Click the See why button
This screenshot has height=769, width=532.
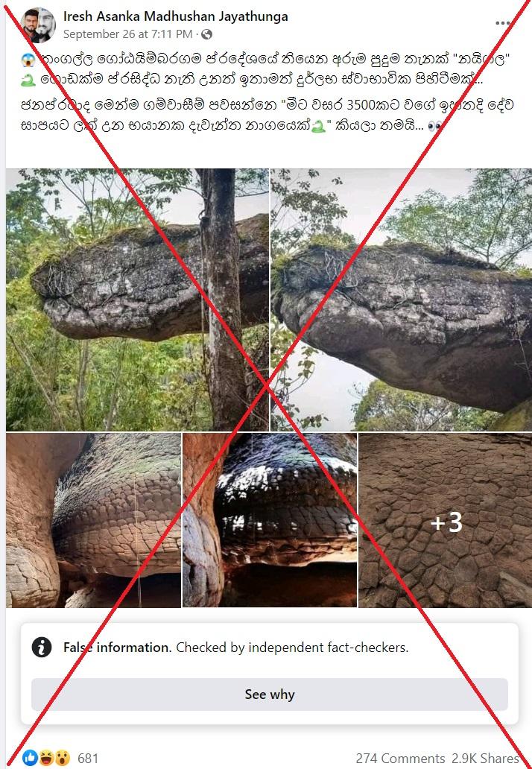(269, 694)
